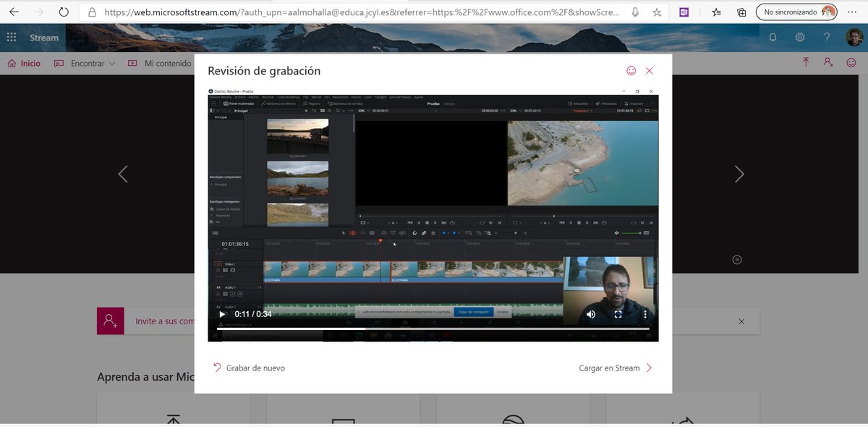868x427 pixels.
Task: Click the Aprenda a usar heading
Action: 146,377
